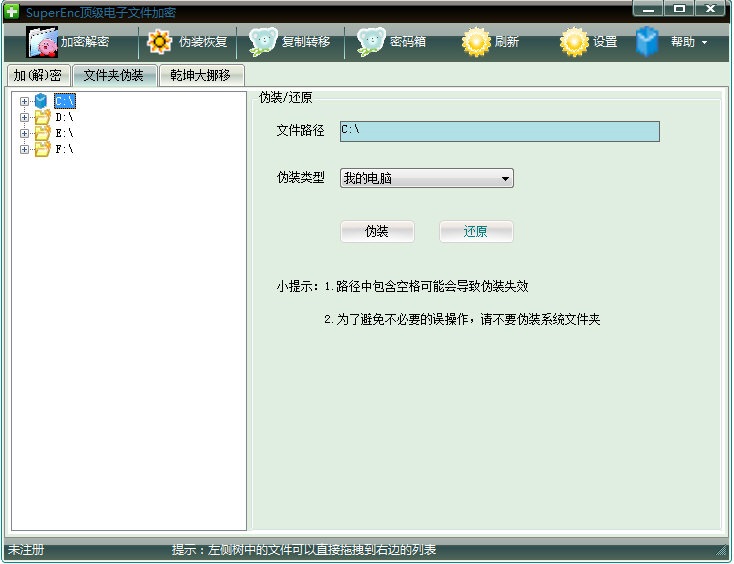Click the 帮助 blue cube icon
This screenshot has width=734, height=564.
647,42
